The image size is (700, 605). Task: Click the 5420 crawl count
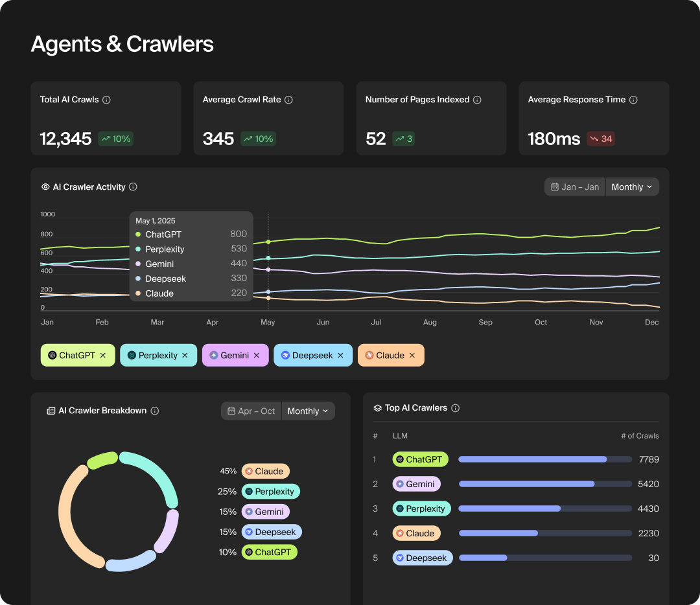[648, 484]
